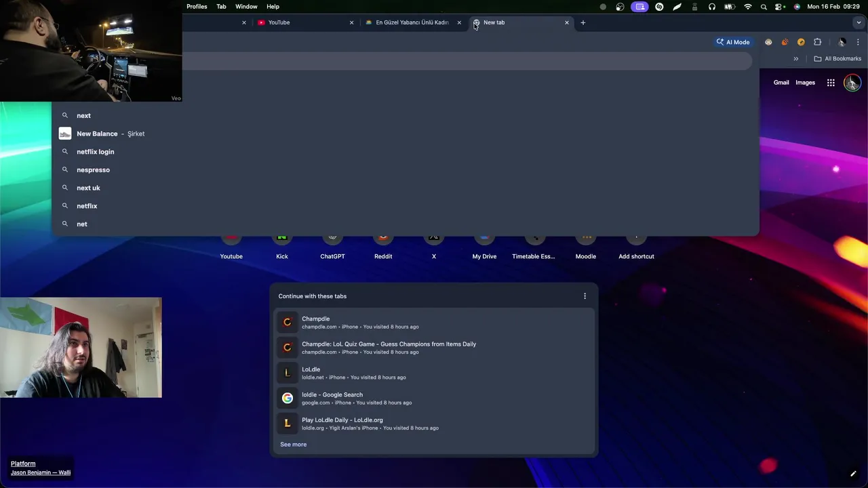Image resolution: width=868 pixels, height=488 pixels.
Task: Show hidden bookmarks with the double chevron
Action: (x=796, y=59)
